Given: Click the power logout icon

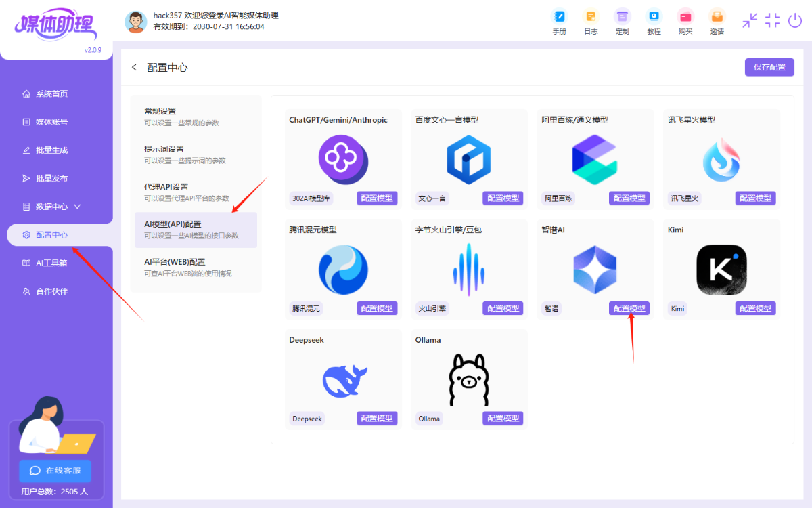Looking at the screenshot, I should tap(795, 20).
